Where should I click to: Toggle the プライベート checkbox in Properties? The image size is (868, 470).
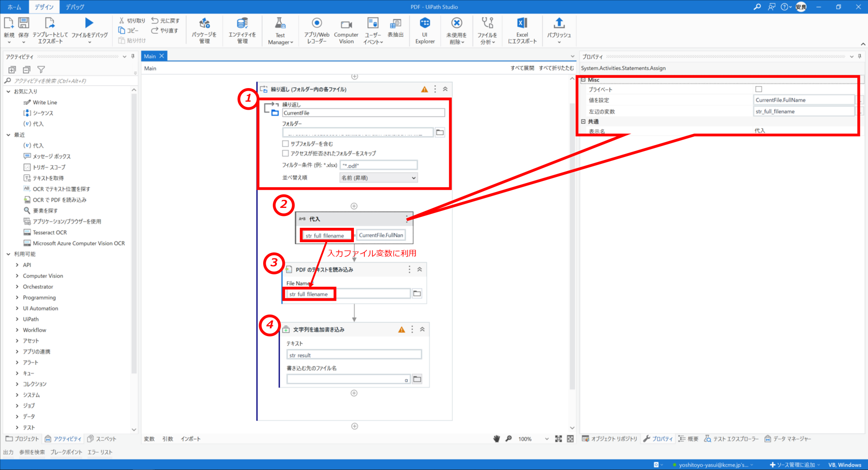click(x=758, y=89)
